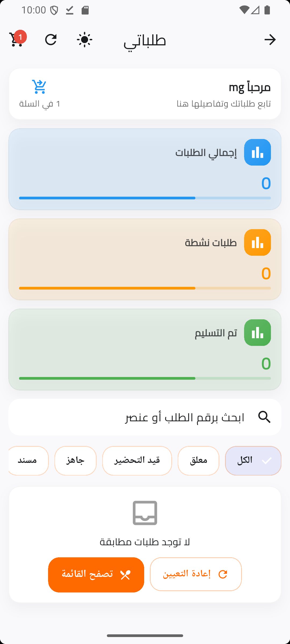The height and width of the screenshot is (644, 290).
Task: Filter orders by جاهز chip
Action: (75, 460)
